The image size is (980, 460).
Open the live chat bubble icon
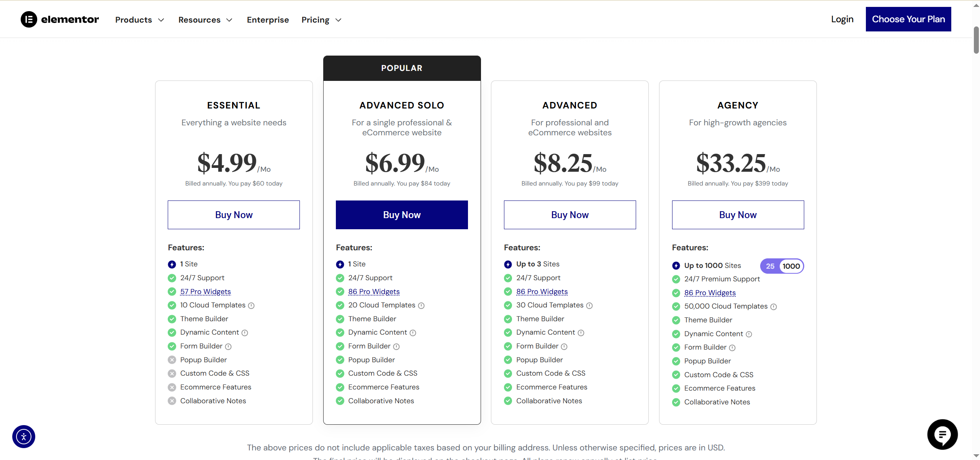(x=942, y=435)
